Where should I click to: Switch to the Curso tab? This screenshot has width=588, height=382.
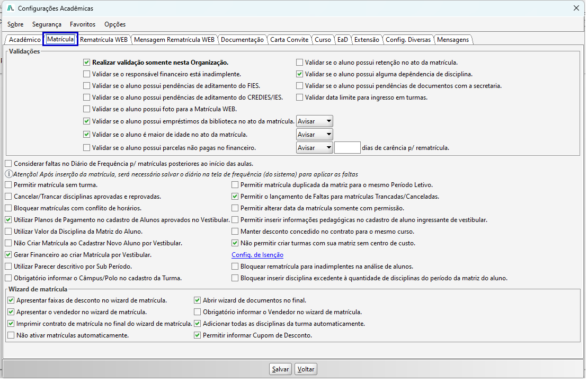323,39
